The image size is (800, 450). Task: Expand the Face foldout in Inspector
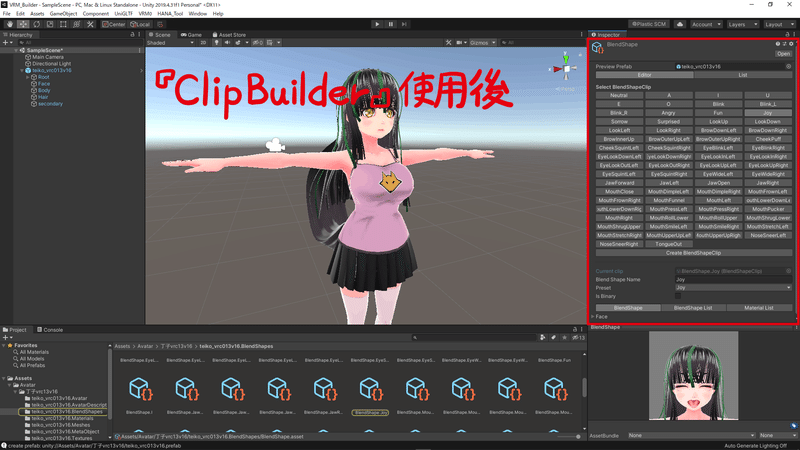pos(593,317)
